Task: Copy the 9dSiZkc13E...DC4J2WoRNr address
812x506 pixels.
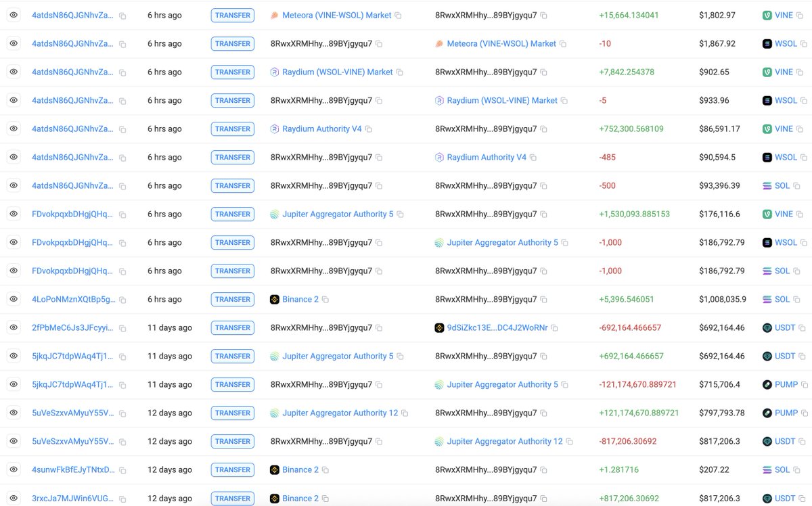Action: pos(554,328)
